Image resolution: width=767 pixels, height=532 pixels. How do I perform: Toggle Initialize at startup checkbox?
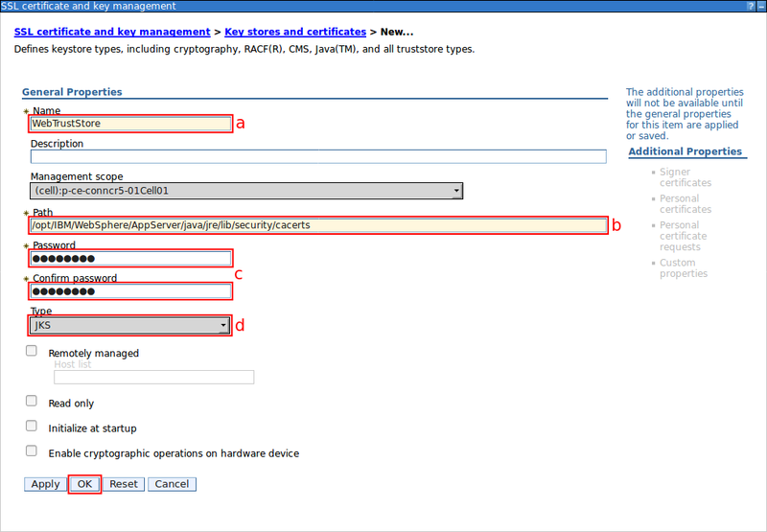click(x=32, y=427)
